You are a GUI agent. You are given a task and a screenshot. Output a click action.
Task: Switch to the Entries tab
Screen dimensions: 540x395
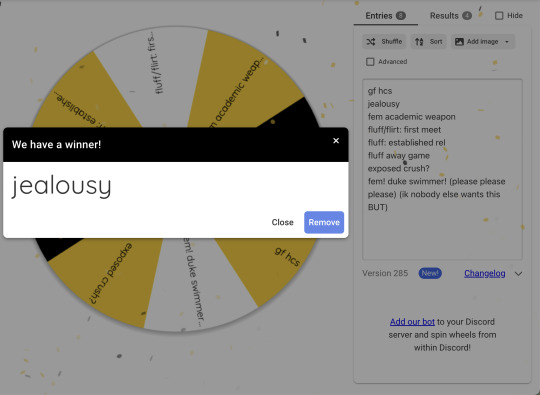[x=385, y=16]
